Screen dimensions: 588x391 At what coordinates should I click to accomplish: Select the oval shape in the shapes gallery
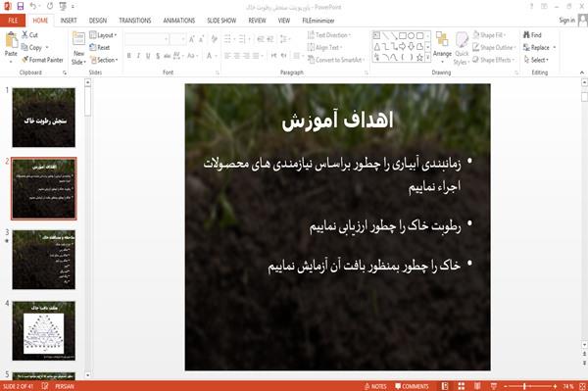tap(411, 35)
